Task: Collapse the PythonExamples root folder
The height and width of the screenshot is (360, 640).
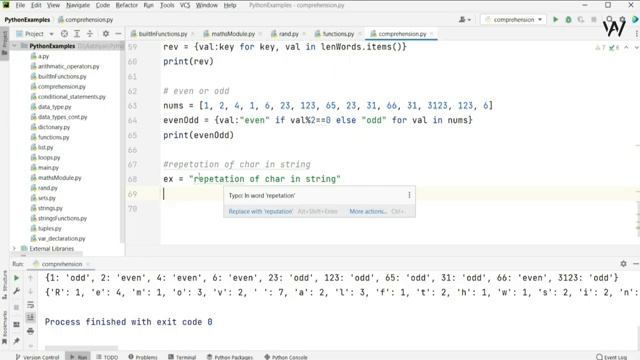Action: point(14,46)
